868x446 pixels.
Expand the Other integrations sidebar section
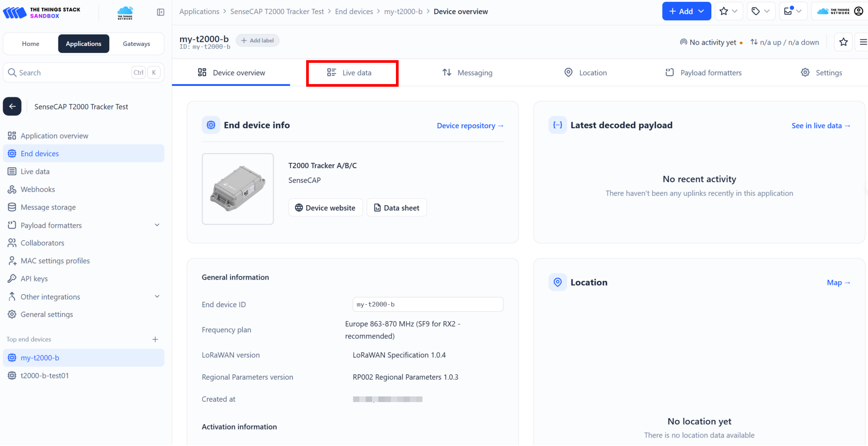tap(157, 296)
